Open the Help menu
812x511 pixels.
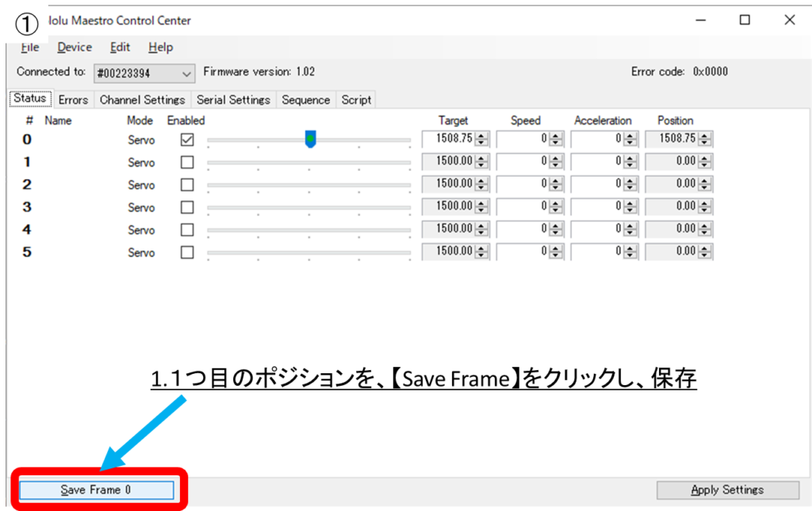(x=160, y=47)
